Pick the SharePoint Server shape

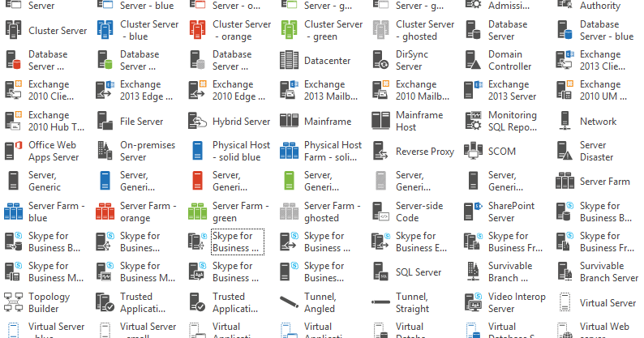(x=473, y=212)
